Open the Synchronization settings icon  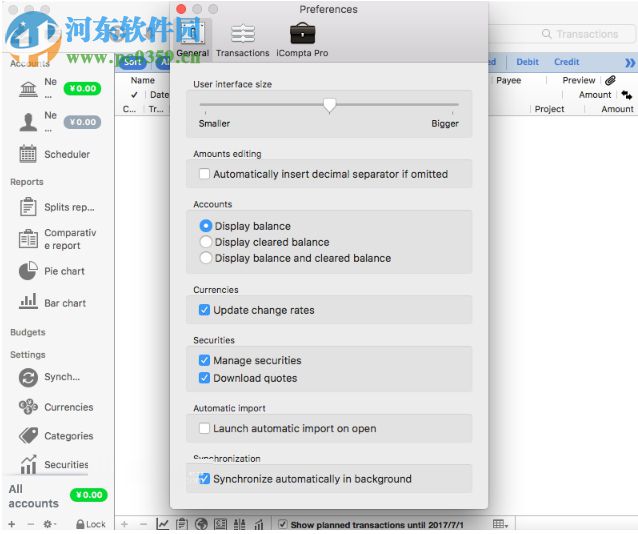(28, 377)
